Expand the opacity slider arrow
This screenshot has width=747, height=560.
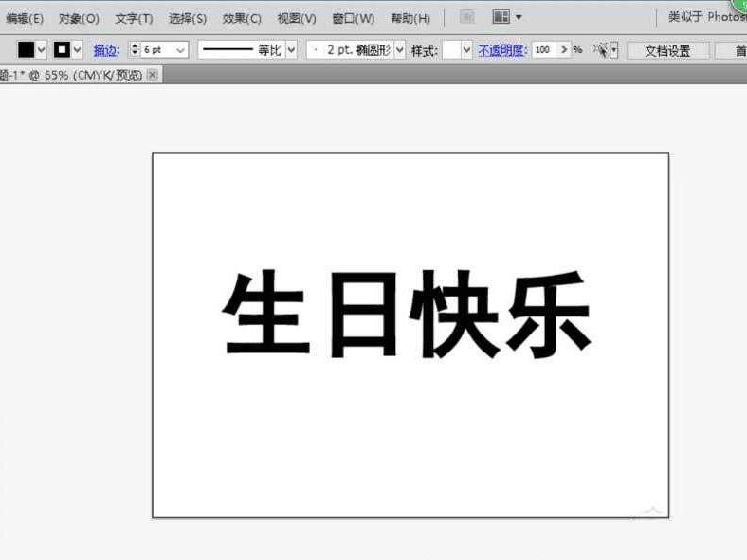[x=564, y=49]
